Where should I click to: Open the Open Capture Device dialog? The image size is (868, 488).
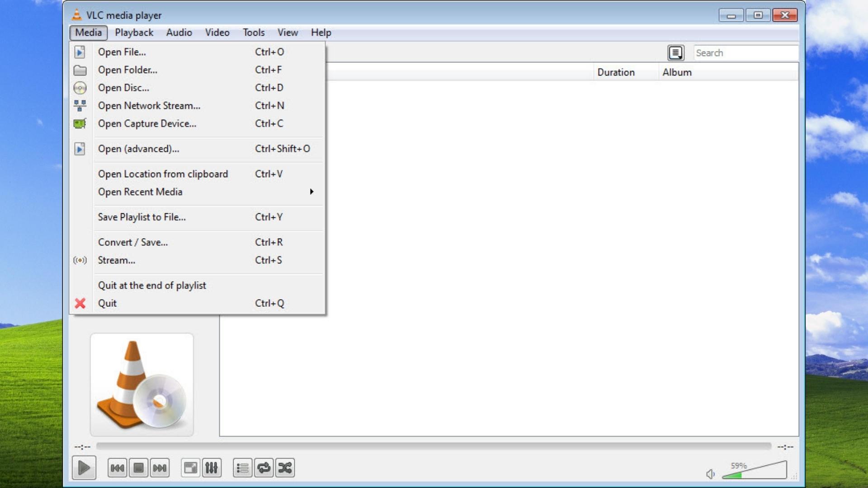pyautogui.click(x=147, y=123)
